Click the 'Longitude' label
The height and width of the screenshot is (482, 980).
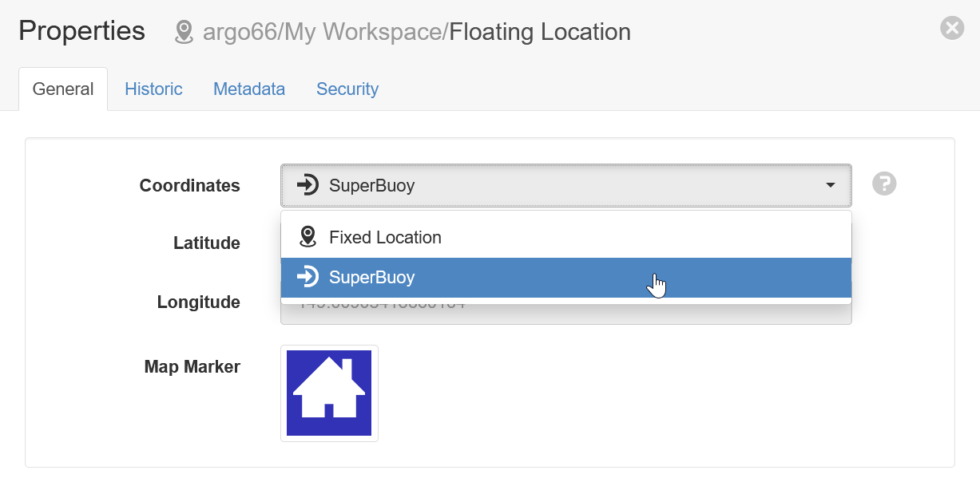199,302
